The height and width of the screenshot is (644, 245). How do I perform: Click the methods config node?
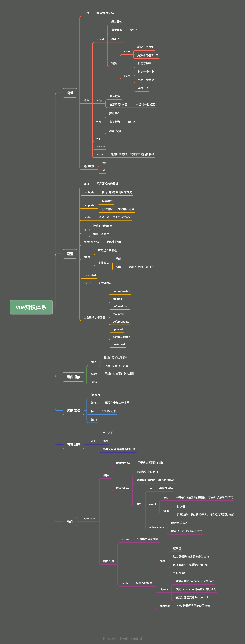89,192
